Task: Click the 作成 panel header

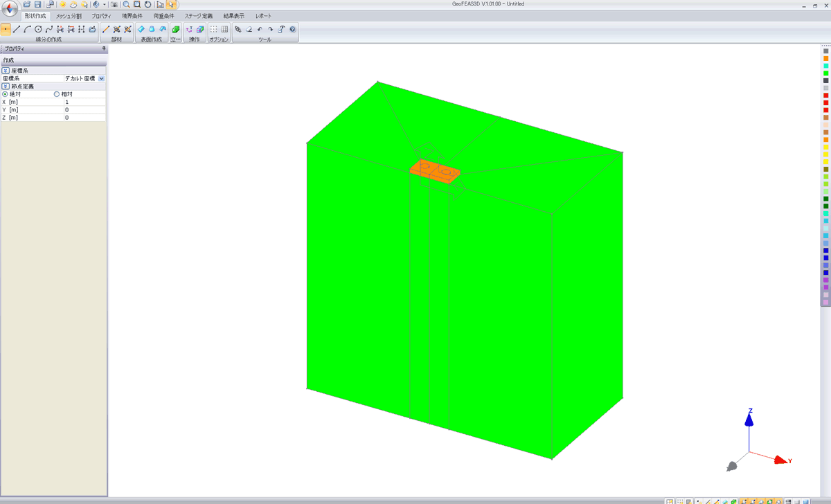Action: pos(54,61)
